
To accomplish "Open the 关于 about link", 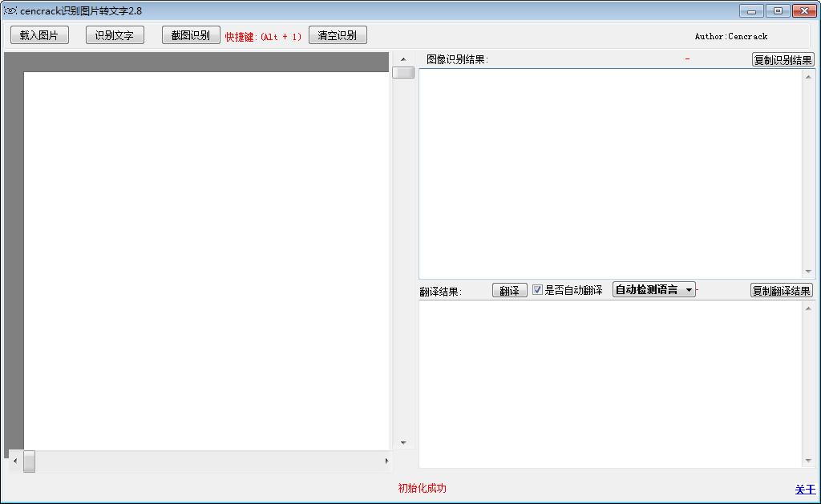I will (805, 490).
